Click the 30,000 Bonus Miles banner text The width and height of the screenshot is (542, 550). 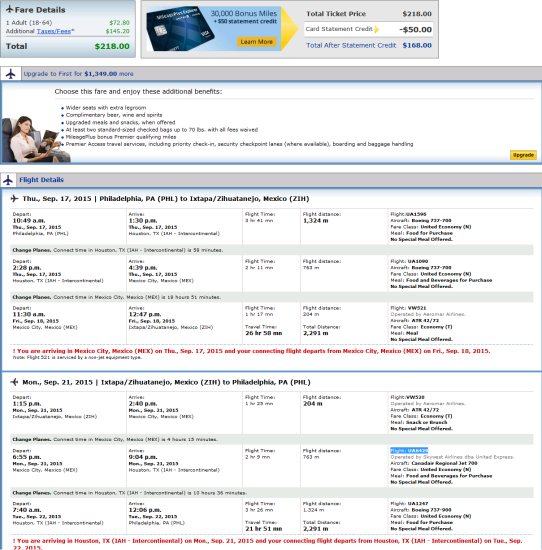click(x=243, y=14)
